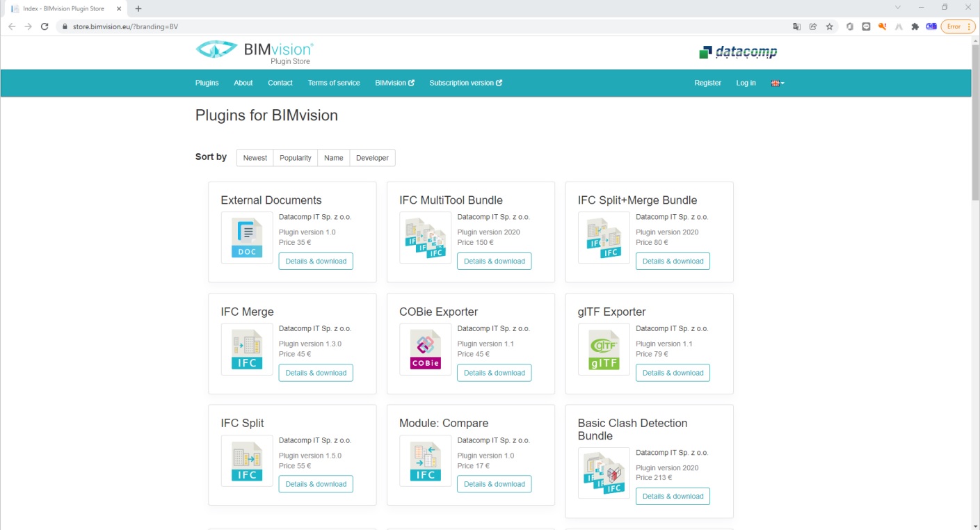This screenshot has width=980, height=530.
Task: Open the COBie Exporter plugin icon
Action: 426,349
